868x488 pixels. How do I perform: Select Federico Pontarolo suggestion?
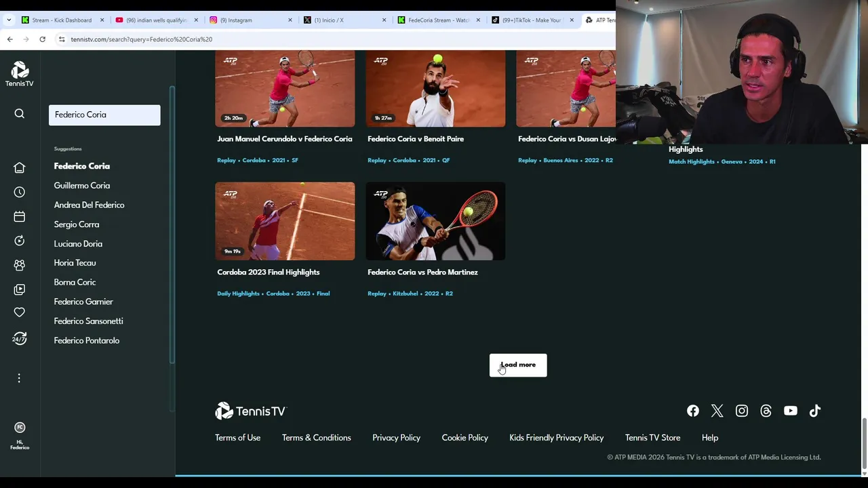[87, 340]
